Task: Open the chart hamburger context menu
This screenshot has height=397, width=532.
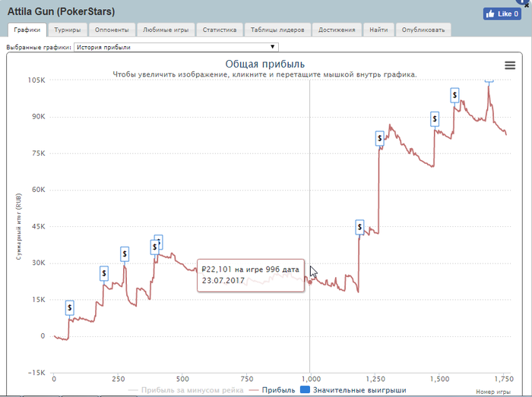Action: 510,65
